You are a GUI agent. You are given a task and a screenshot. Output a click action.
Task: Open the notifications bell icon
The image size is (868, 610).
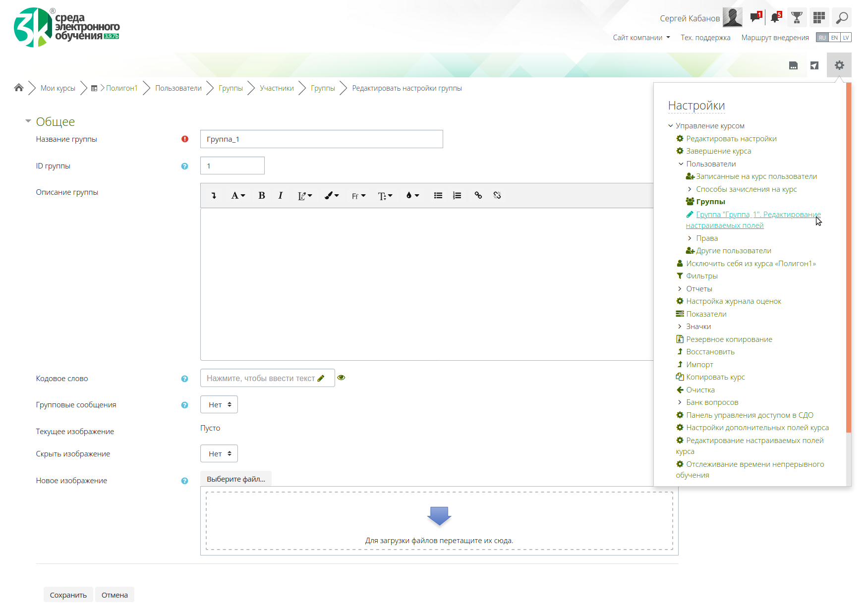[775, 18]
